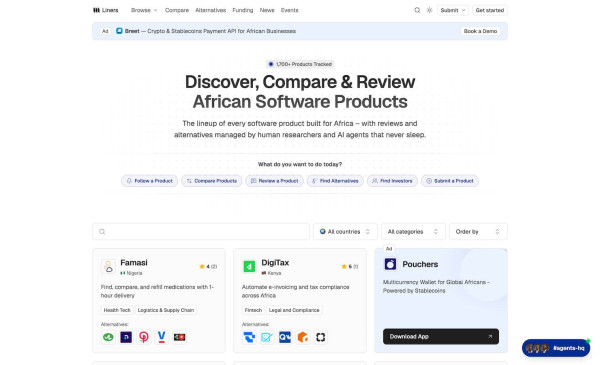The width and height of the screenshot is (600, 365).
Task: Click the Breet logo icon
Action: point(119,31)
